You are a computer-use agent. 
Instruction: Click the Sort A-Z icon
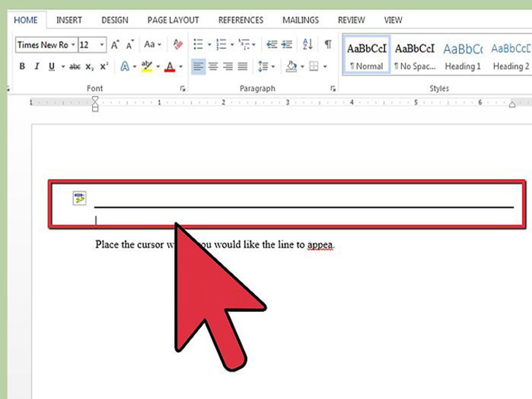308,44
